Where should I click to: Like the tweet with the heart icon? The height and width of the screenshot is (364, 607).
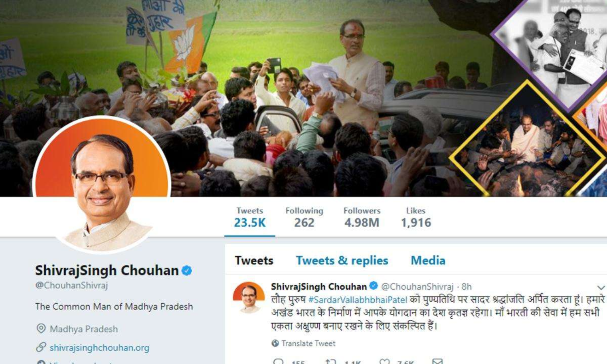tap(384, 361)
